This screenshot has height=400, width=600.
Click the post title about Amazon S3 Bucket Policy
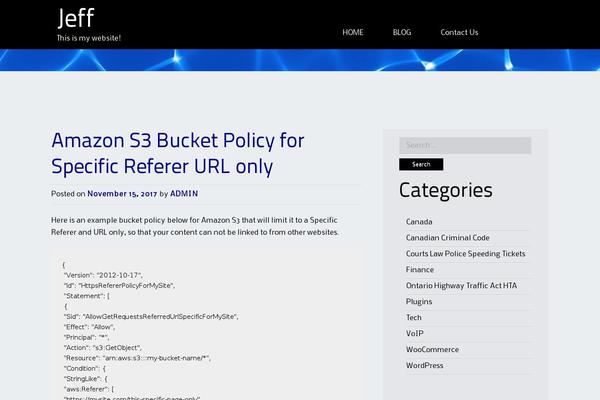tap(178, 153)
